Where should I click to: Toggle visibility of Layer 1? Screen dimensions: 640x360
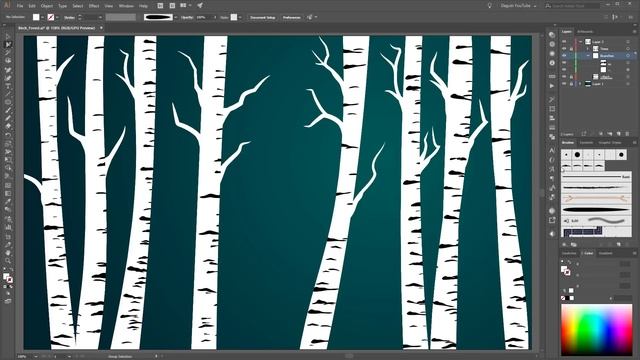click(x=564, y=84)
